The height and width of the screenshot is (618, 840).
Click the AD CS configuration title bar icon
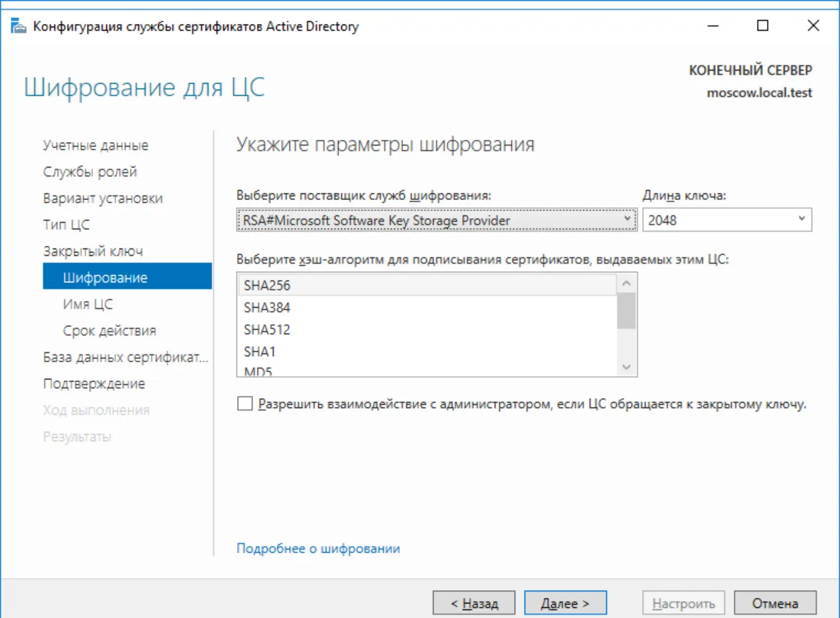click(19, 27)
